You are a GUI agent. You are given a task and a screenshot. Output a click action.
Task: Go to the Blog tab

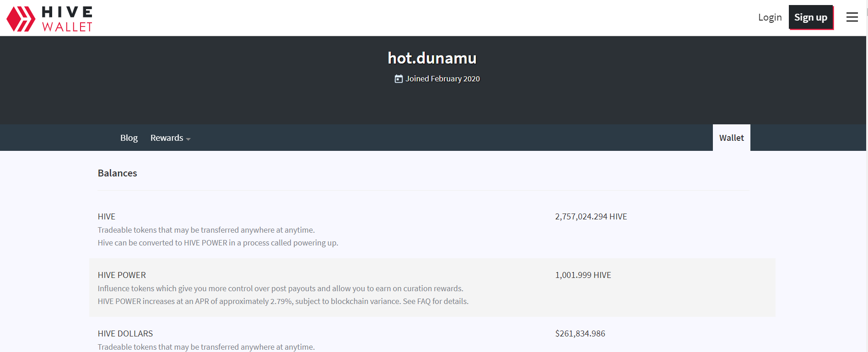click(x=129, y=138)
